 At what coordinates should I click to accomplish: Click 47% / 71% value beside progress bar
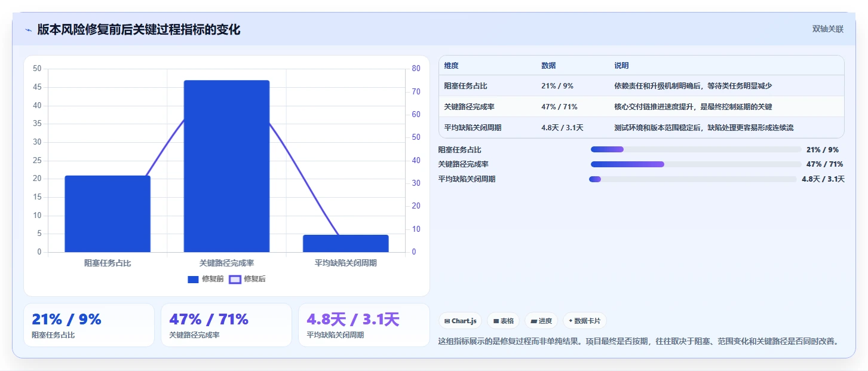pos(824,164)
